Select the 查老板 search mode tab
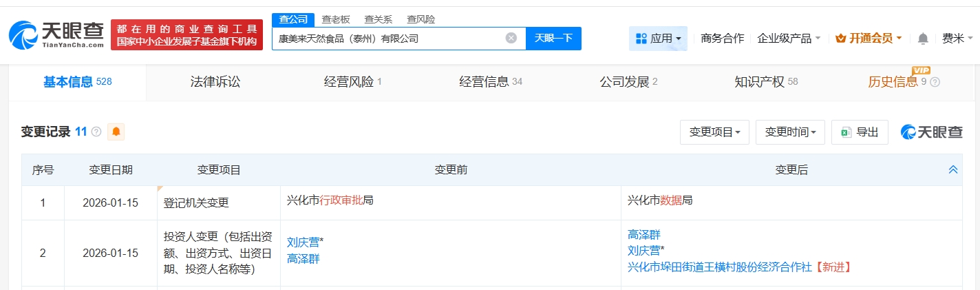980x290 pixels. [x=336, y=19]
